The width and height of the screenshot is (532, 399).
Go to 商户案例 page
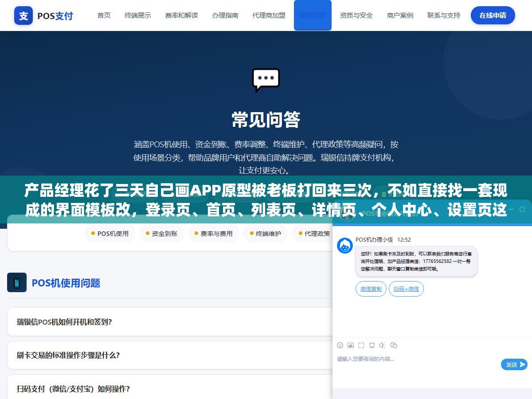coord(400,16)
